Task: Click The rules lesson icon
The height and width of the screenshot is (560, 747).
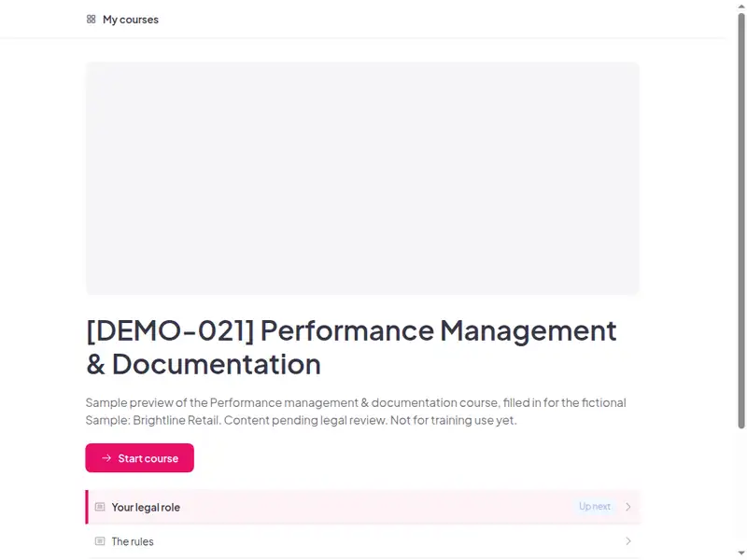Action: (100, 541)
